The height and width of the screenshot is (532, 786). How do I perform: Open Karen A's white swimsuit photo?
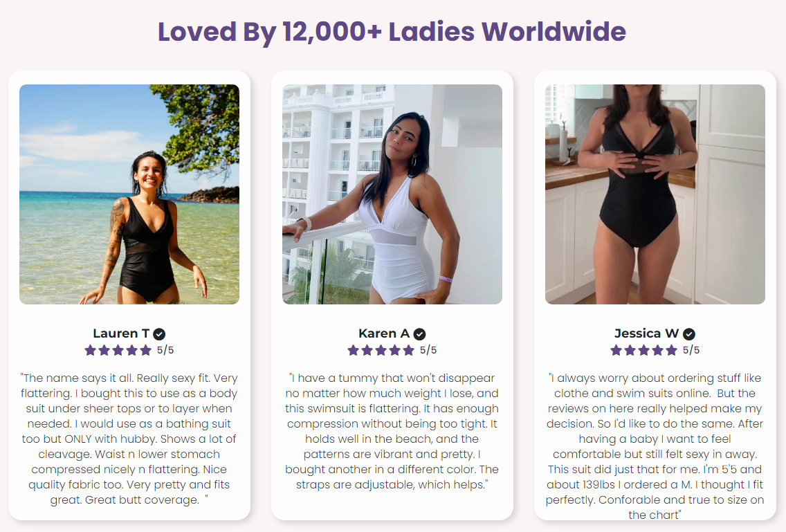point(392,194)
